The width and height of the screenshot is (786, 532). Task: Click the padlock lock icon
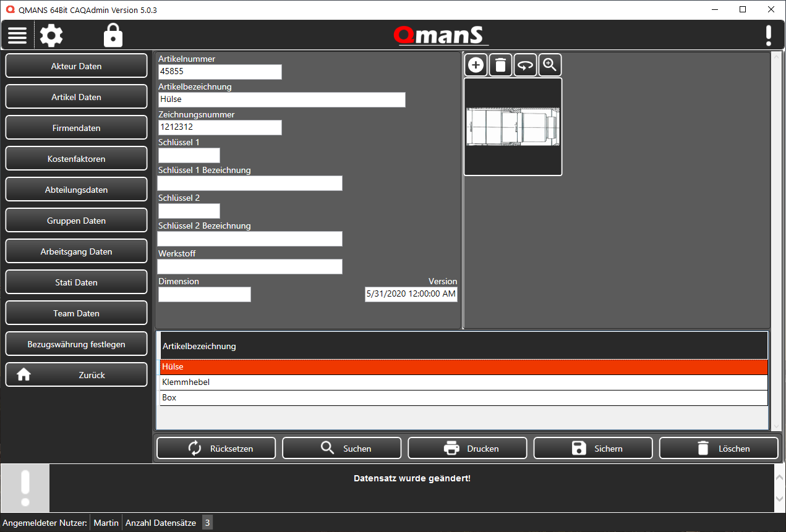pos(113,35)
